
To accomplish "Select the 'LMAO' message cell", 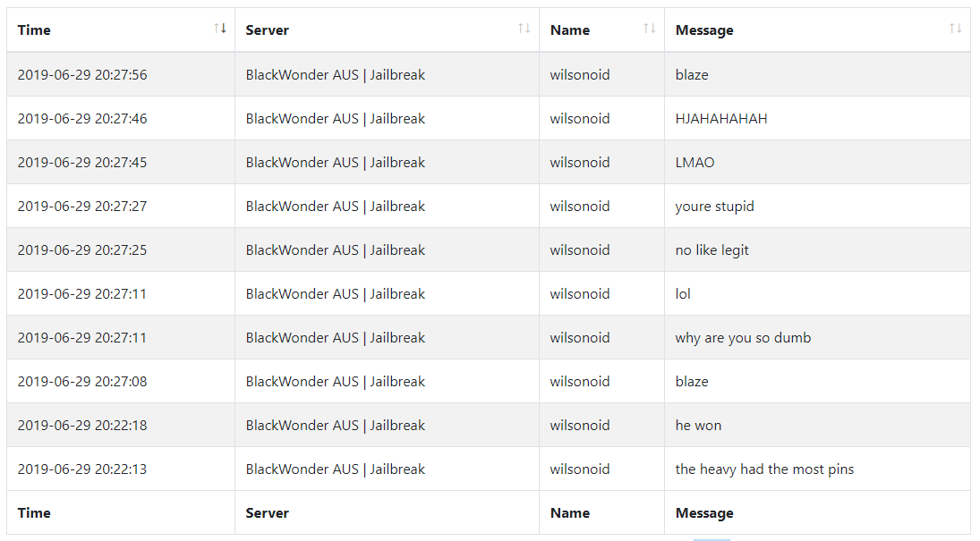I will (817, 163).
